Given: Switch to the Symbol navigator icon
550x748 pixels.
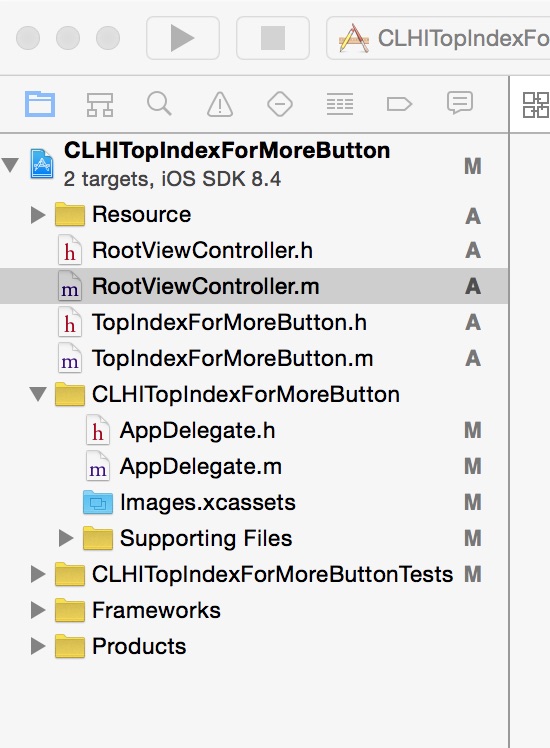Looking at the screenshot, I should 100,104.
